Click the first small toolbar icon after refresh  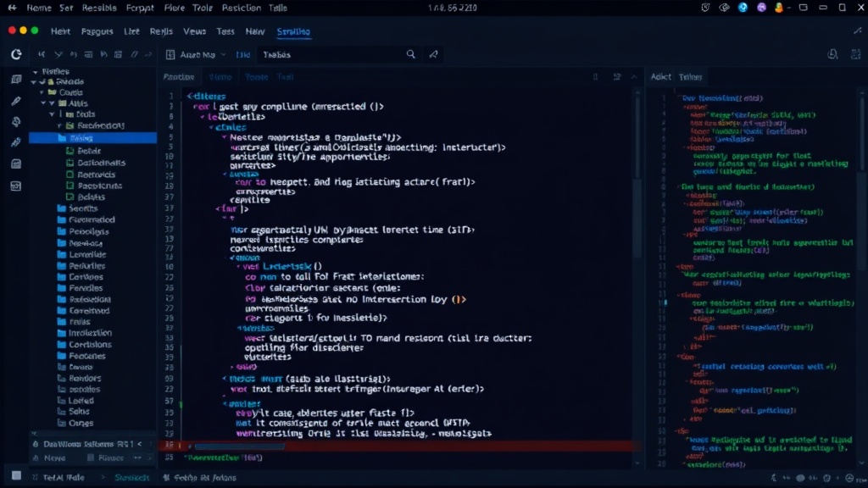point(42,55)
